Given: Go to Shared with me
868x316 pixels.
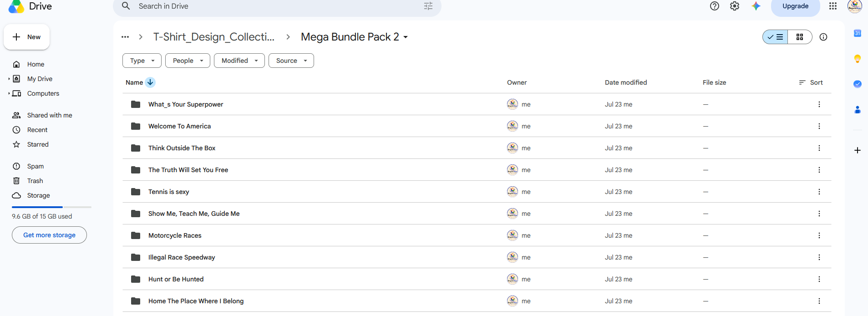Looking at the screenshot, I should pyautogui.click(x=50, y=115).
